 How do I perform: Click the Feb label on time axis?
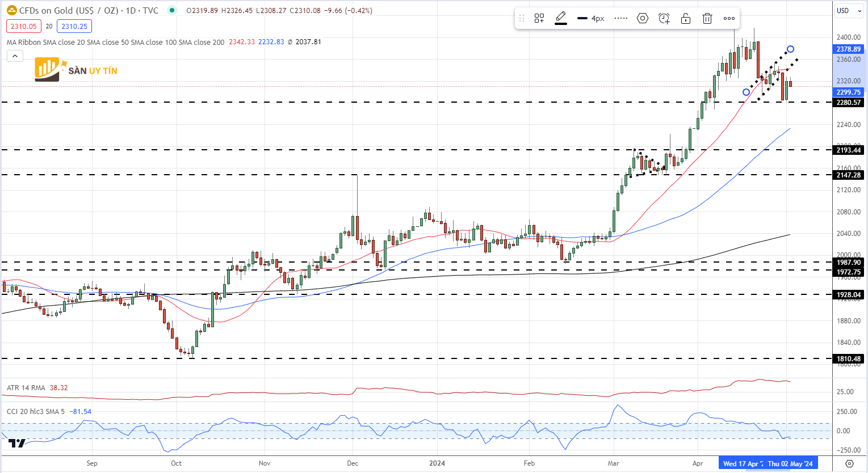tap(529, 463)
